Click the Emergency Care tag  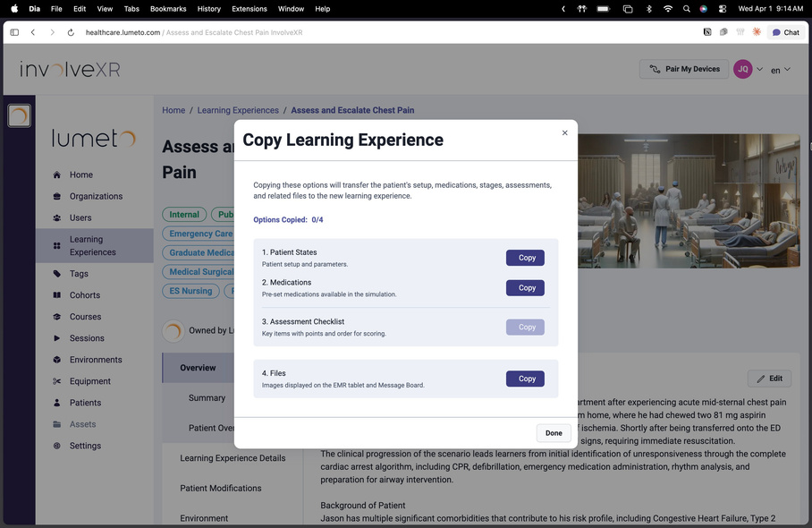(200, 234)
